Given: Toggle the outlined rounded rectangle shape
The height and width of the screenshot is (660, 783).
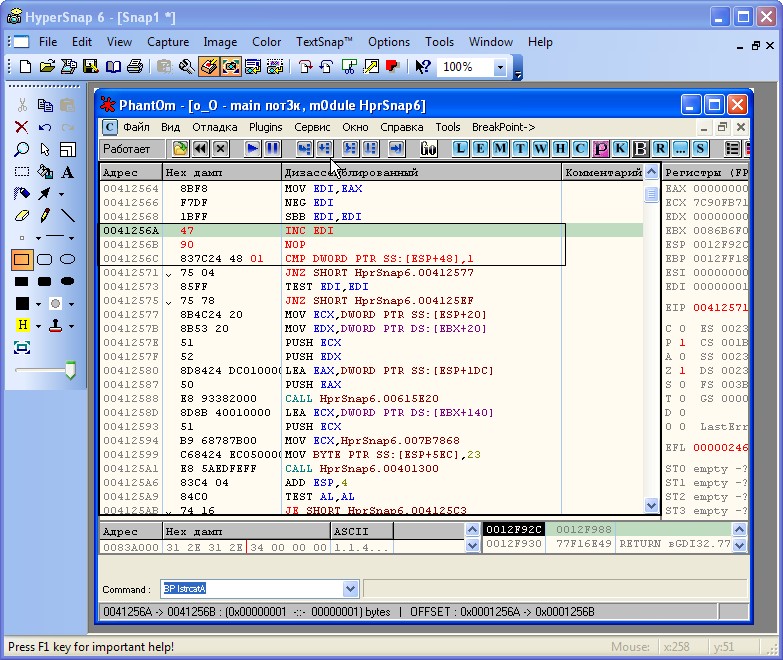Looking at the screenshot, I should 45,259.
